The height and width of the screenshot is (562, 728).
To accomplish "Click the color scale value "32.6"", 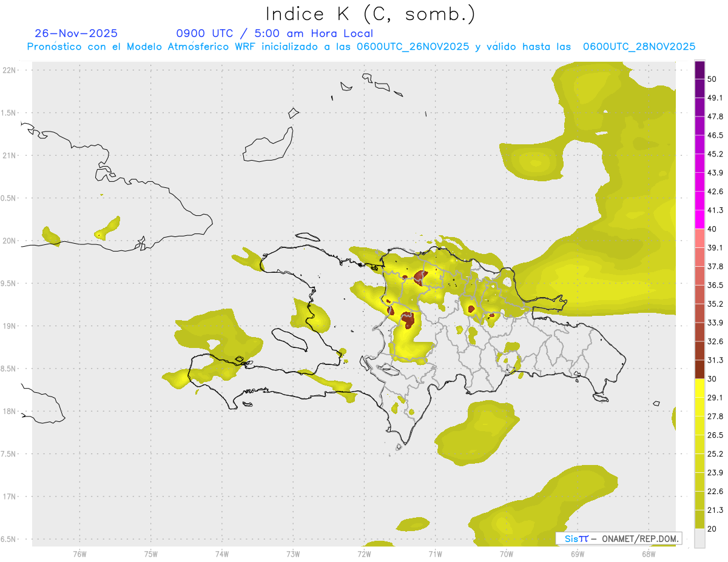I will pos(715,341).
